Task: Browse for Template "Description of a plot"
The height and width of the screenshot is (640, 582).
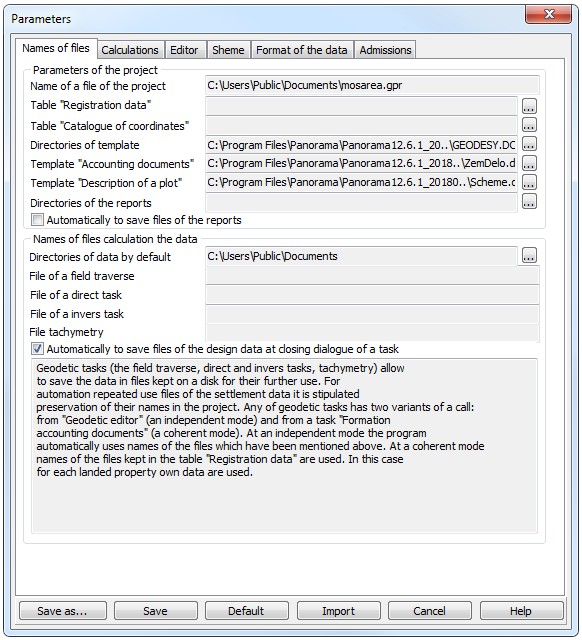Action: (x=529, y=182)
